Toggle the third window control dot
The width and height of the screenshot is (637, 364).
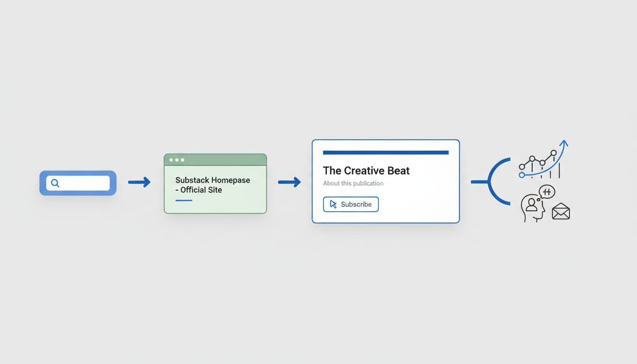tap(182, 160)
